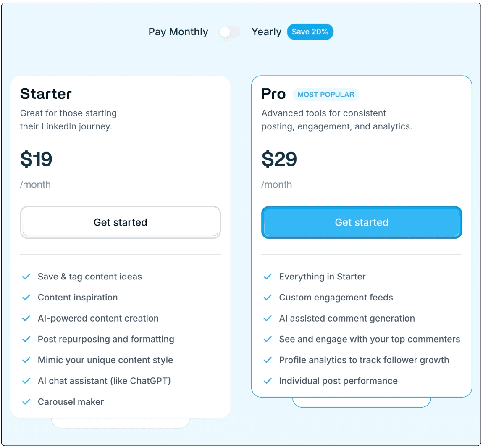The image size is (483, 448).
Task: Click the "Save 20%" badge
Action: pyautogui.click(x=310, y=32)
